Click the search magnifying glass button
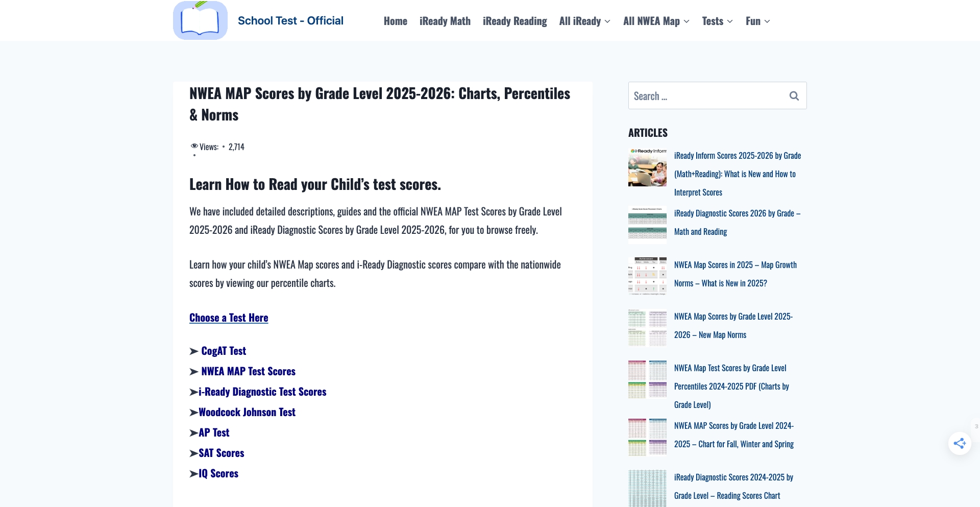The height and width of the screenshot is (507, 980). (x=794, y=95)
